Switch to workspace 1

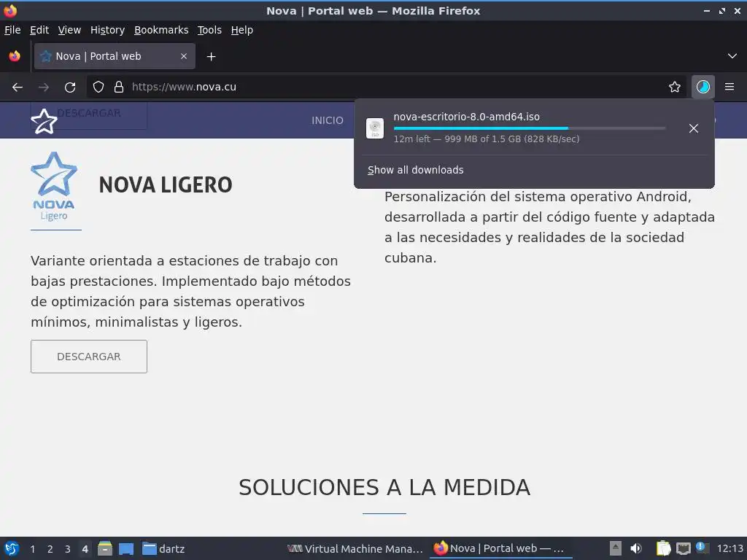click(32, 549)
